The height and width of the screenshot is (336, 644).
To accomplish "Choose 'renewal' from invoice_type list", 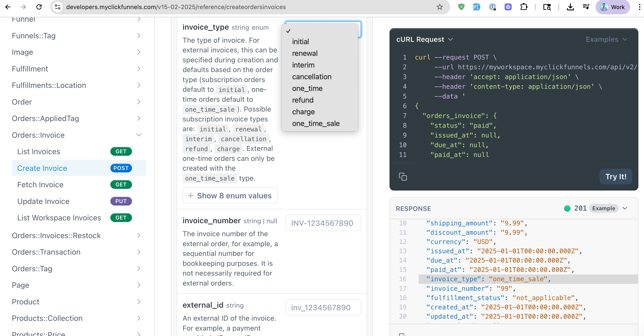I will tap(305, 53).
